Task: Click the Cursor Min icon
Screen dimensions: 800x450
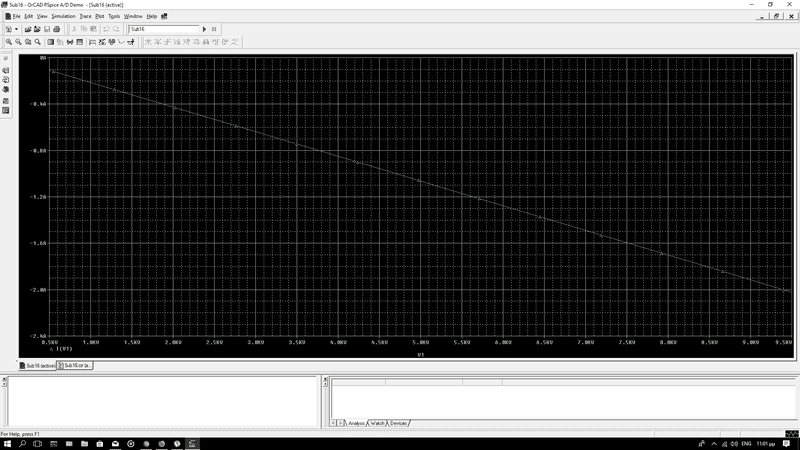Action: click(177, 42)
